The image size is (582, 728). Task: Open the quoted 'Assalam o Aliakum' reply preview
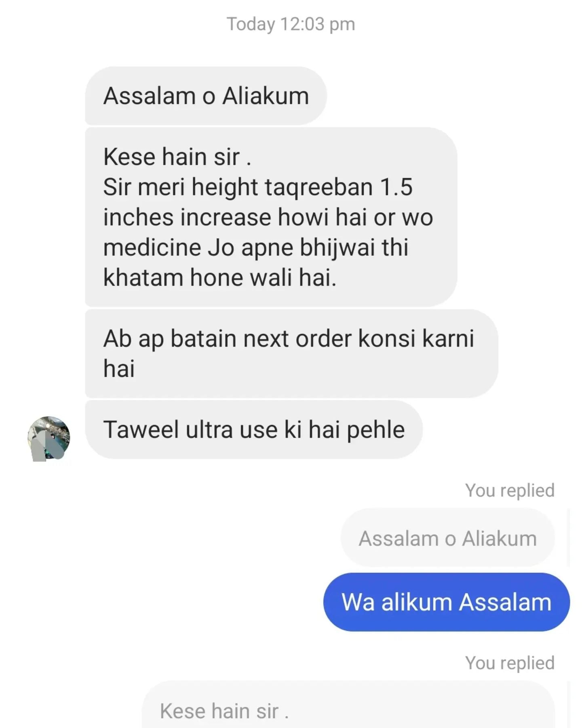click(447, 538)
